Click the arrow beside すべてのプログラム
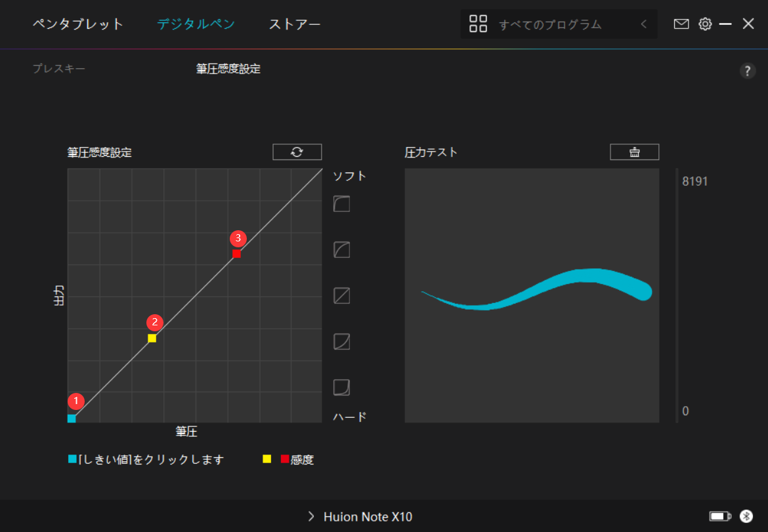The width and height of the screenshot is (768, 532). [x=643, y=25]
